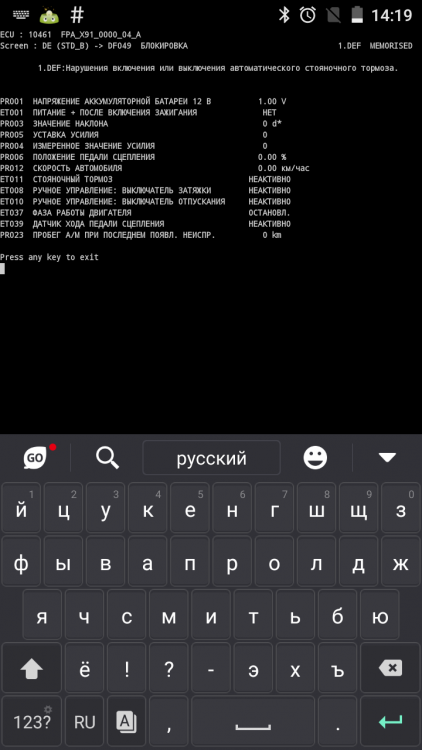Image resolution: width=422 pixels, height=750 pixels.
Task: Tap the Bluetooth status icon
Action: [x=284, y=15]
